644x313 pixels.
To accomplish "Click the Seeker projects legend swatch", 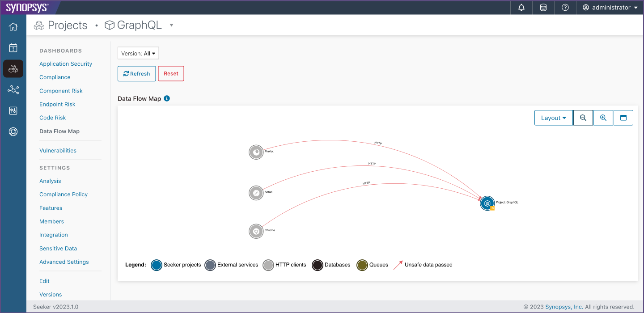I will 156,265.
